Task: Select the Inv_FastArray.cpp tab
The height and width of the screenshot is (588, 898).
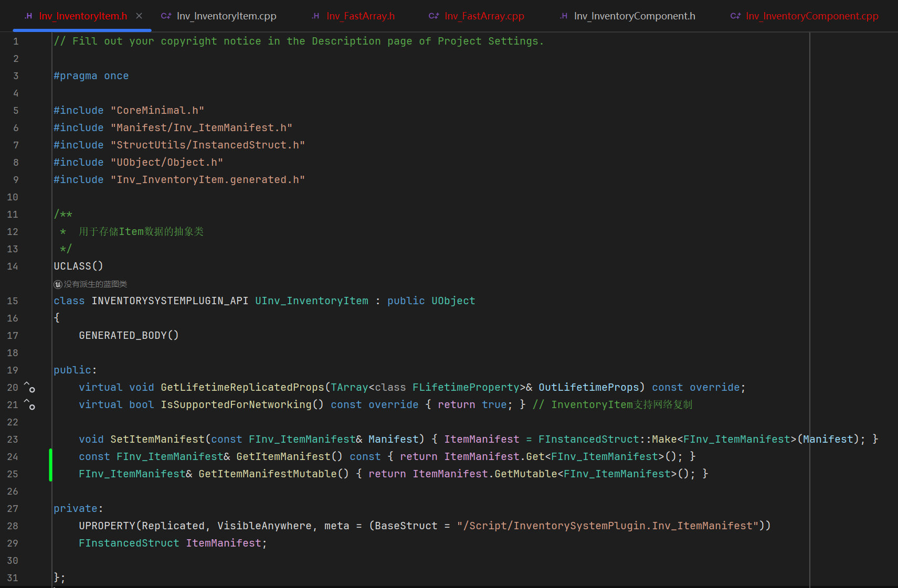Action: [477, 16]
